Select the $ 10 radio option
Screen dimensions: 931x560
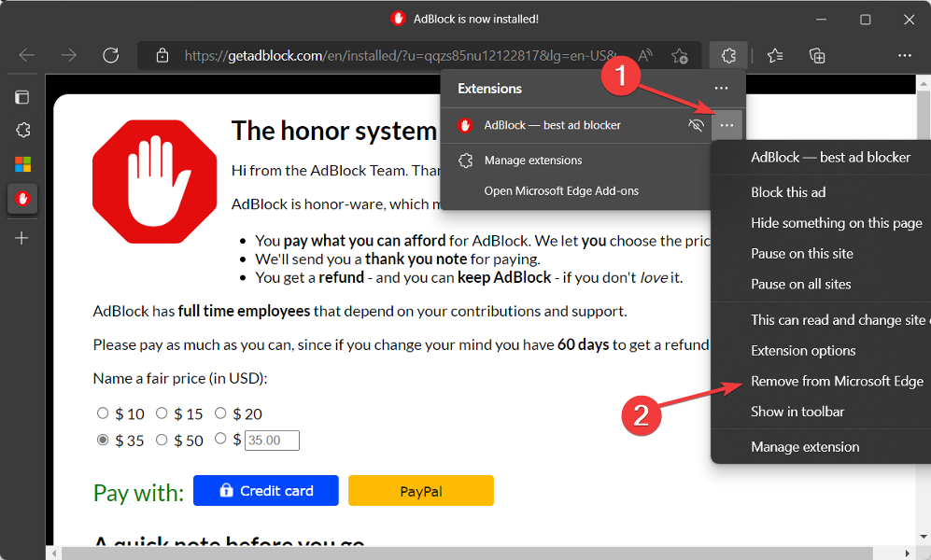pos(103,413)
